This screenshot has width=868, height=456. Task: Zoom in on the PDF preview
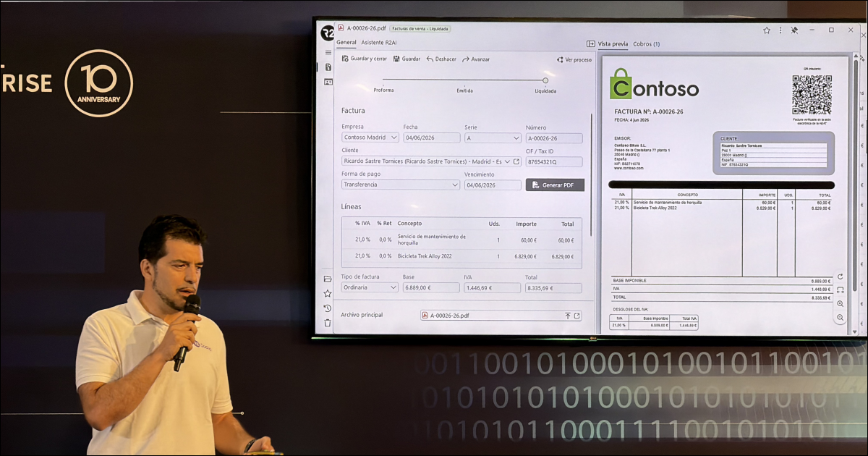click(840, 304)
